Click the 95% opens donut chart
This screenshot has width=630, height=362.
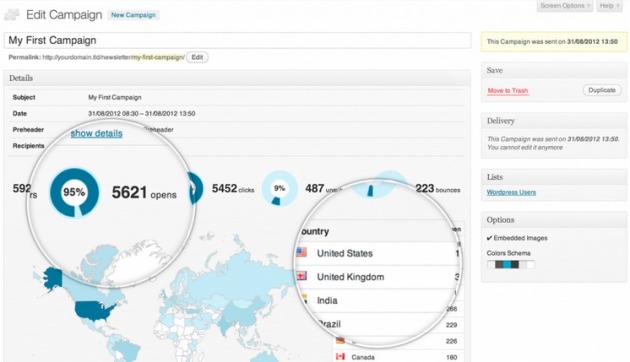pos(74,192)
